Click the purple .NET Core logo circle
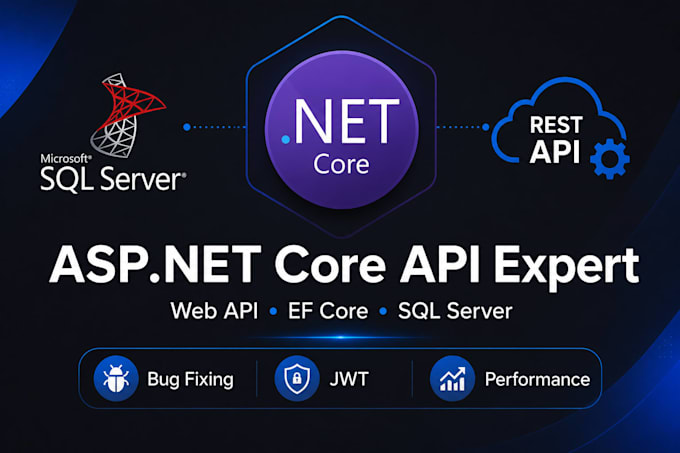The image size is (680, 453). 342,130
